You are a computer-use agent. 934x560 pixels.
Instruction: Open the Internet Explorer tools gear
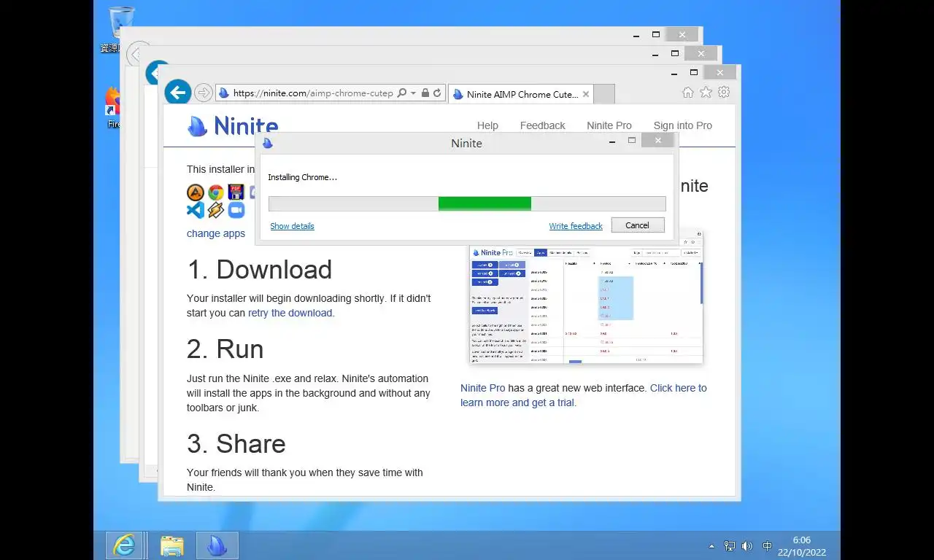coord(724,93)
